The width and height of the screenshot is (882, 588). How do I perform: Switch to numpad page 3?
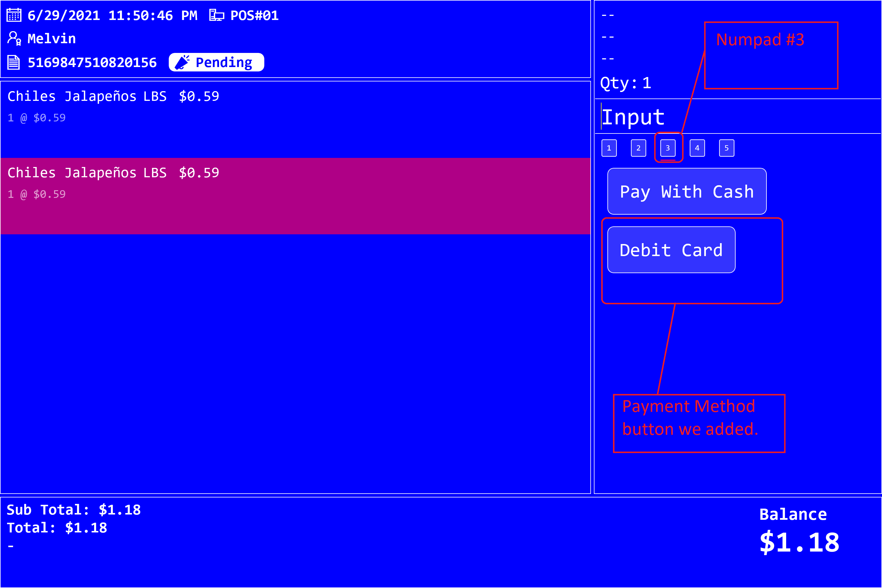click(x=667, y=148)
